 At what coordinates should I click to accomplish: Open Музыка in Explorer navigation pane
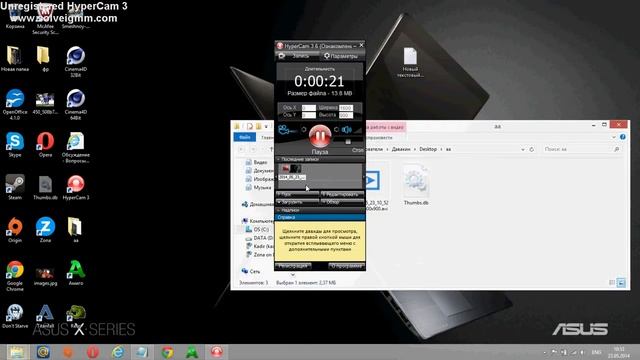[258, 188]
